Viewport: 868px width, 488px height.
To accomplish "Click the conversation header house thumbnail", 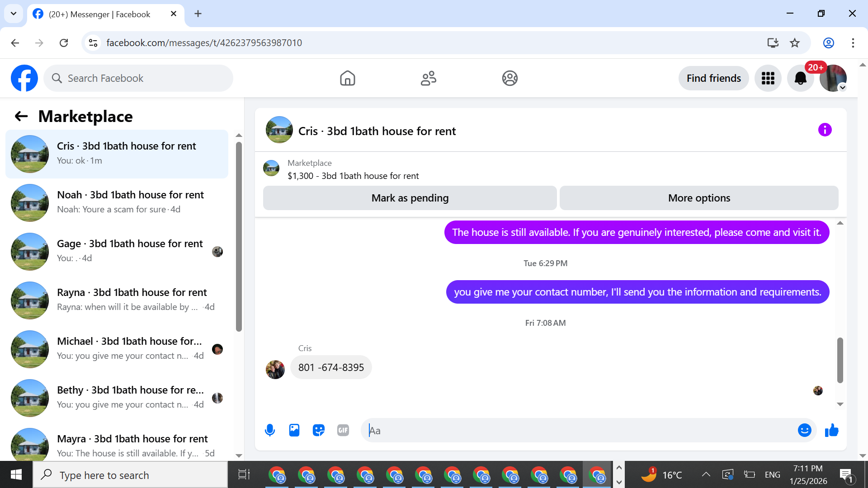I will point(279,130).
